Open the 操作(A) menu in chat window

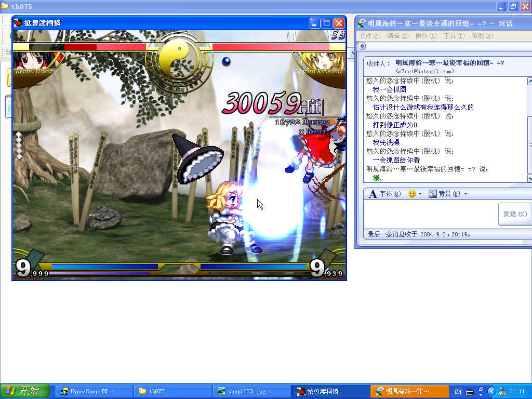pos(426,36)
